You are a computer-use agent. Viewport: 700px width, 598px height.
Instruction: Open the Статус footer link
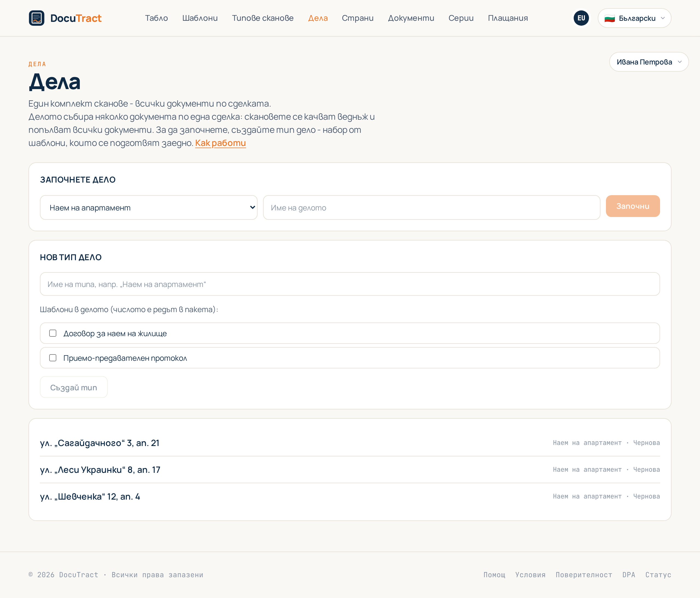pos(658,575)
